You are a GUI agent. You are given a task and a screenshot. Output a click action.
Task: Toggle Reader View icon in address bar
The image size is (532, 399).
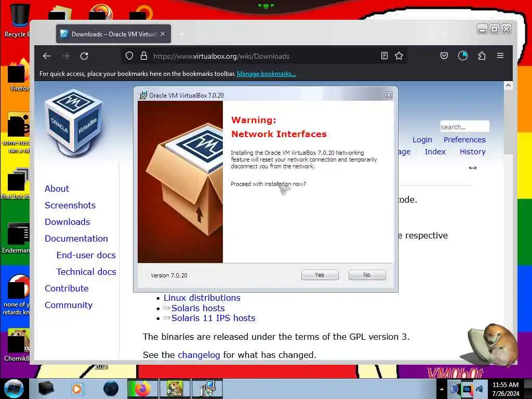point(384,56)
